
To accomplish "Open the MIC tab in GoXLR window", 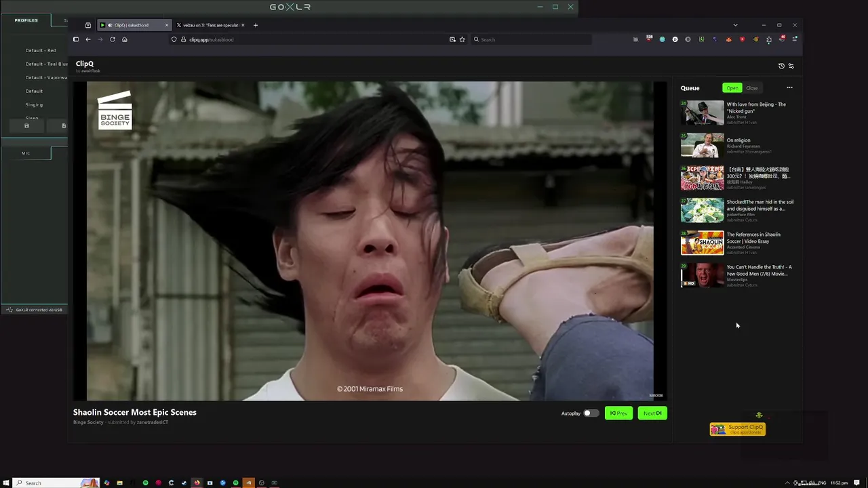I will click(x=26, y=153).
